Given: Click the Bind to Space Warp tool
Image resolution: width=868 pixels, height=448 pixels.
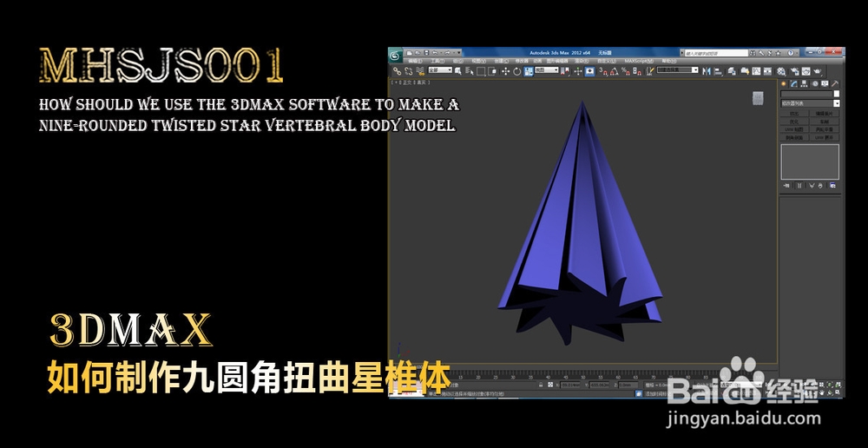Looking at the screenshot, I should [x=420, y=71].
